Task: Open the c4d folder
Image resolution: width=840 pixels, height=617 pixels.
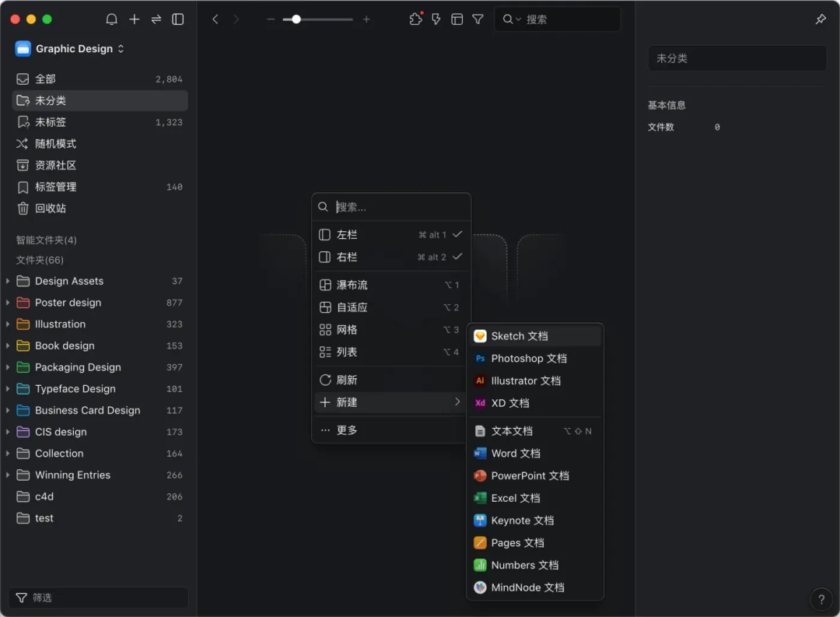Action: (100, 496)
